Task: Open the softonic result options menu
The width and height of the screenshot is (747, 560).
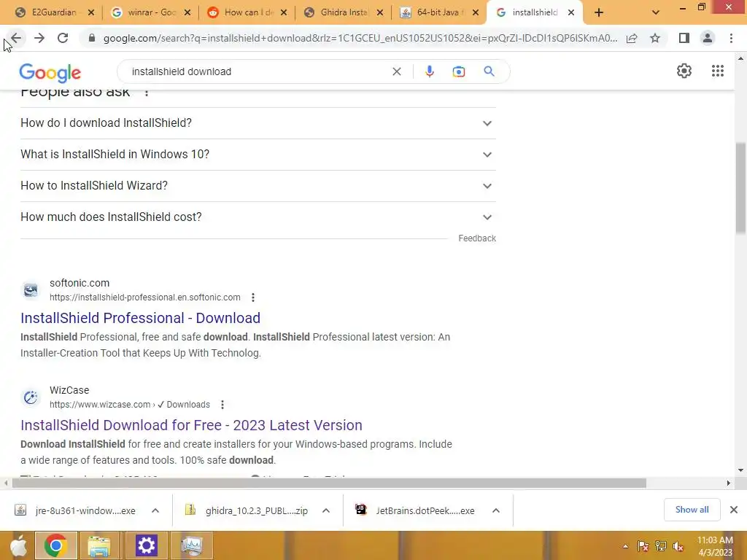Action: pos(253,297)
